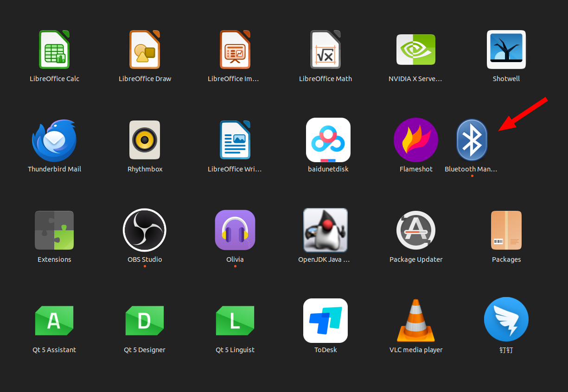Open Bluetooth Manager icon
The width and height of the screenshot is (568, 392).
(472, 140)
